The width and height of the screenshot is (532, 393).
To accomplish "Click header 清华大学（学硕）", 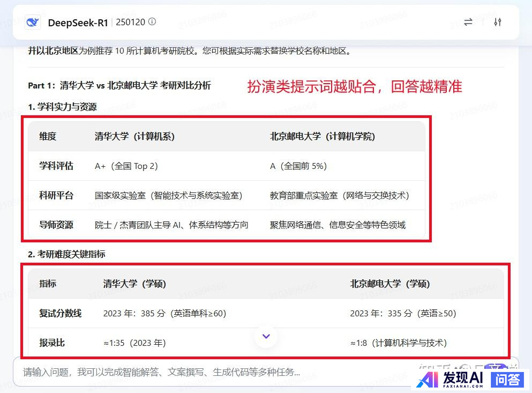I will point(134,284).
